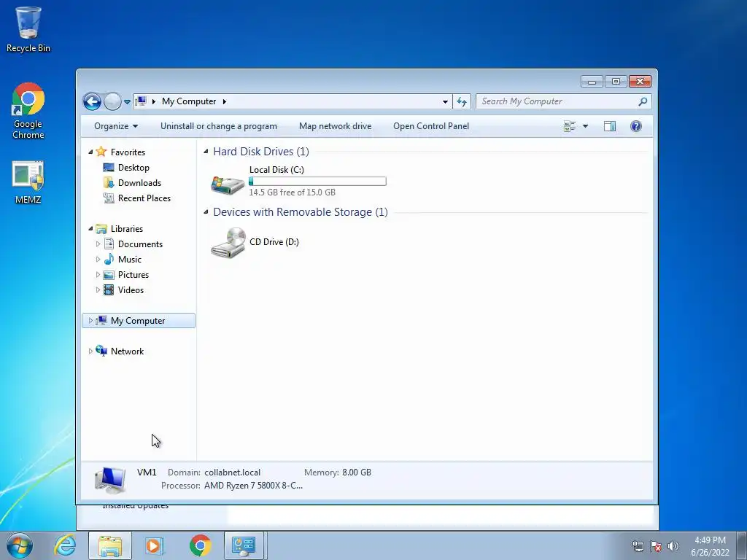Launch Chrome from the taskbar
Image resolution: width=747 pixels, height=560 pixels.
200,545
